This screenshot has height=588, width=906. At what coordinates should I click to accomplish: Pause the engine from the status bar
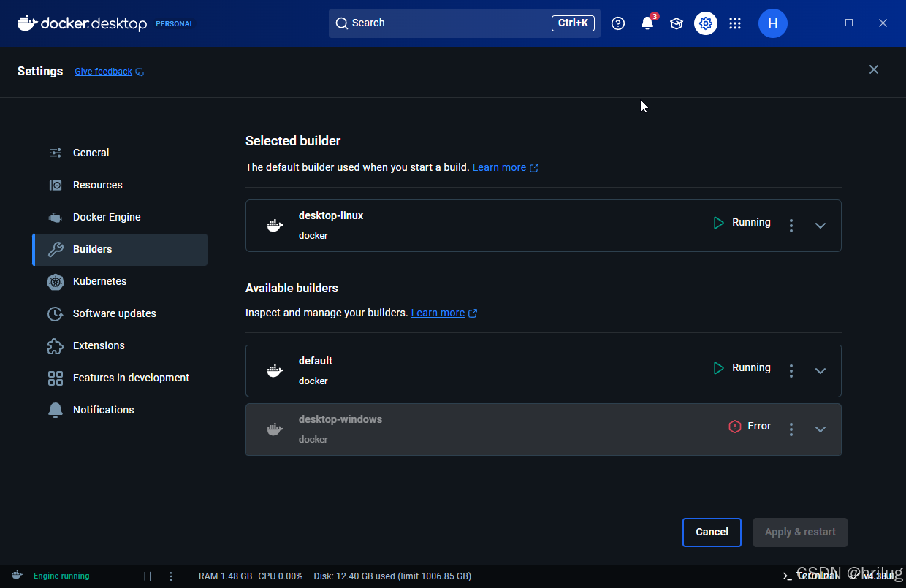point(148,576)
